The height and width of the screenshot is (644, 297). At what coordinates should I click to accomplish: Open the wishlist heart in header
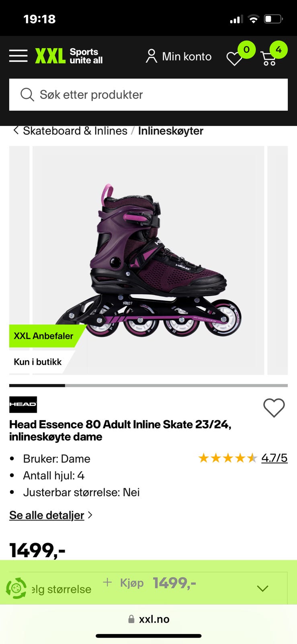pos(235,59)
